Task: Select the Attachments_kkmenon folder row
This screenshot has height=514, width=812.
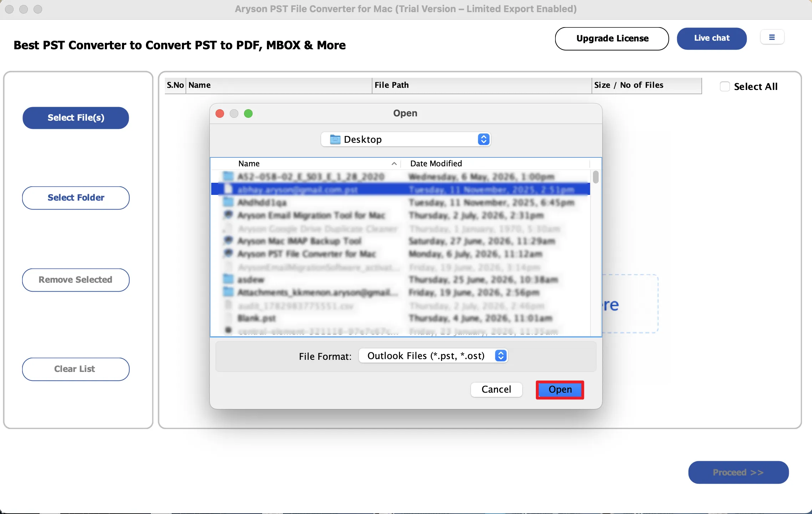Action: coord(400,292)
